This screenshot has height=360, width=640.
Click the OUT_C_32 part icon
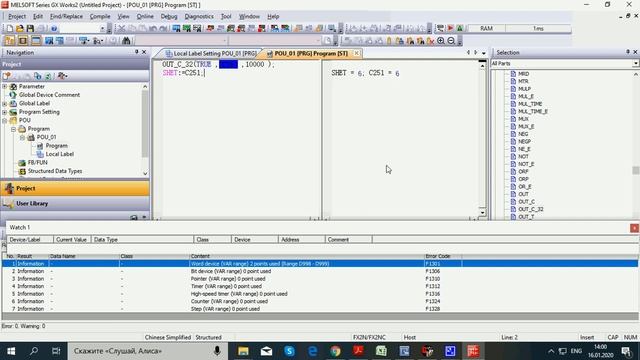[x=513, y=209]
